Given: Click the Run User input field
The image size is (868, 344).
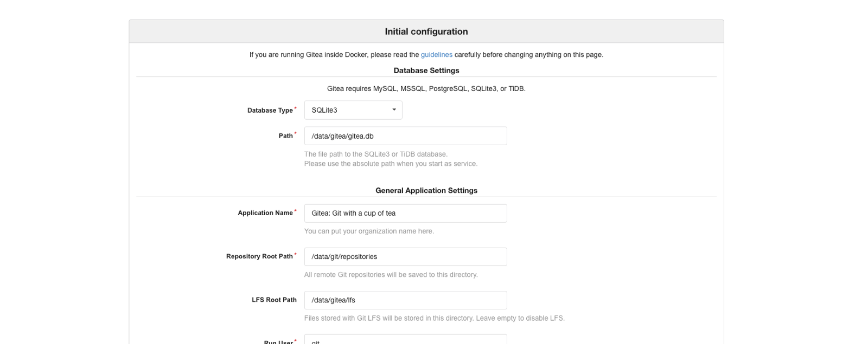Looking at the screenshot, I should pyautogui.click(x=405, y=340).
